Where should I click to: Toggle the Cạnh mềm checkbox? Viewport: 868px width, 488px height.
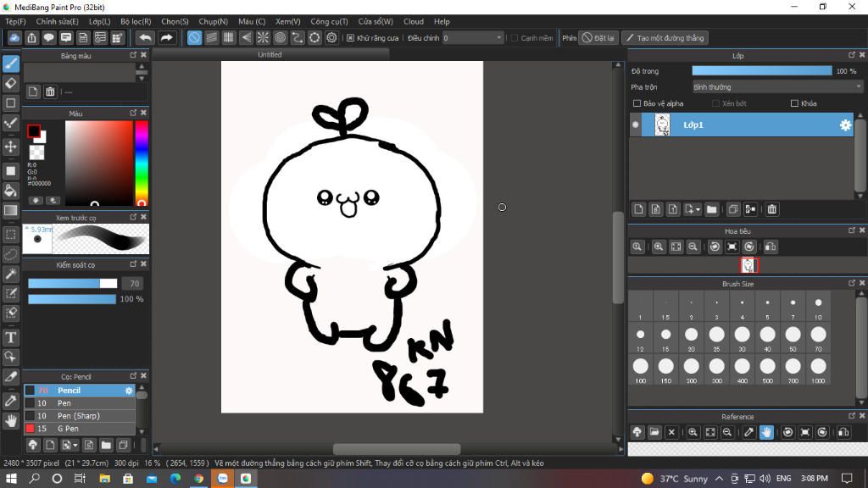pos(515,38)
